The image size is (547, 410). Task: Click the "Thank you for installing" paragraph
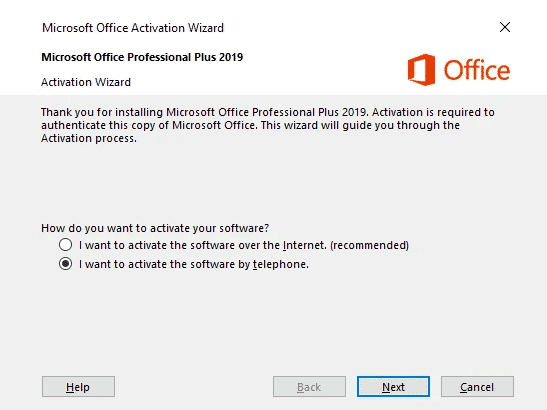pos(268,125)
